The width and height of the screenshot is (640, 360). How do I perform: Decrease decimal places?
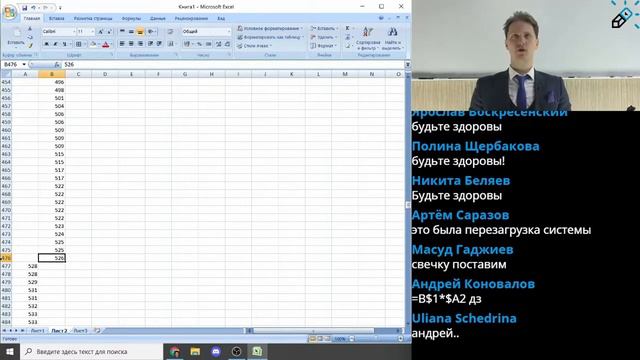tap(227, 44)
